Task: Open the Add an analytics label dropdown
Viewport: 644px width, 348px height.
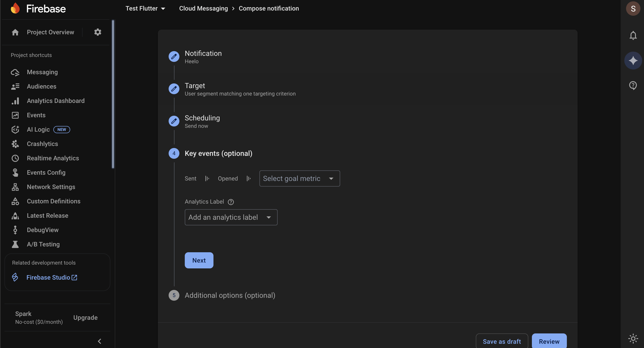Action: pyautogui.click(x=231, y=217)
